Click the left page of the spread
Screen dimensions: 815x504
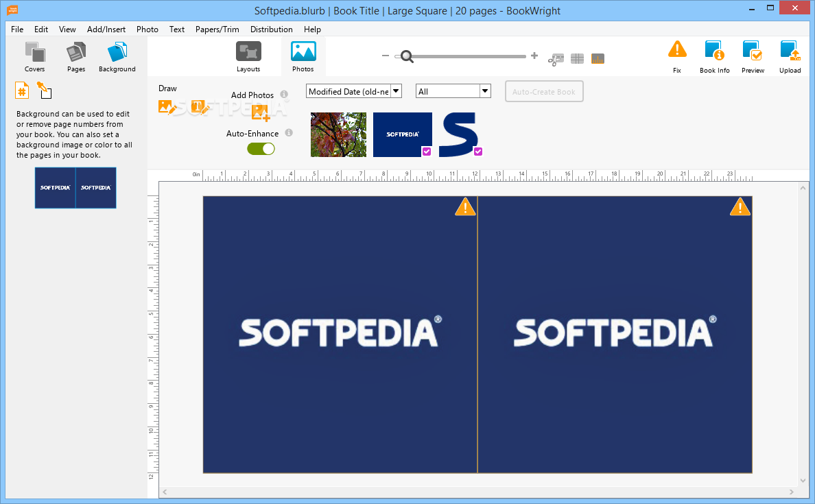tap(340, 334)
